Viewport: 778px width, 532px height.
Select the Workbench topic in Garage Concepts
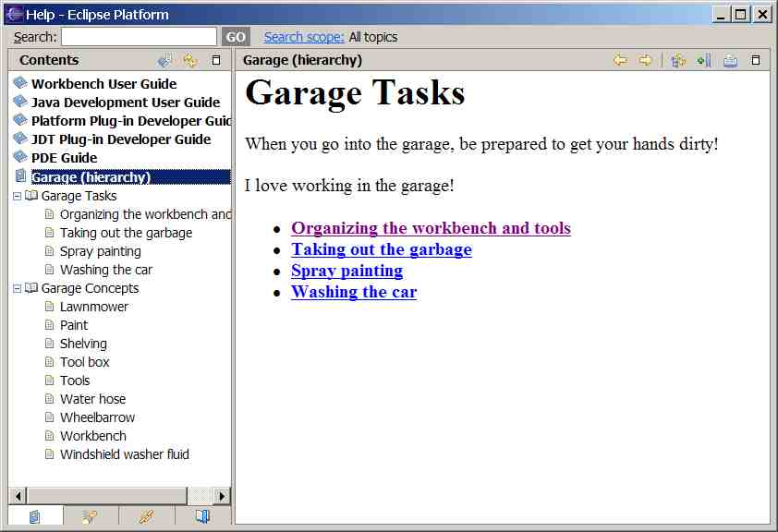[93, 436]
